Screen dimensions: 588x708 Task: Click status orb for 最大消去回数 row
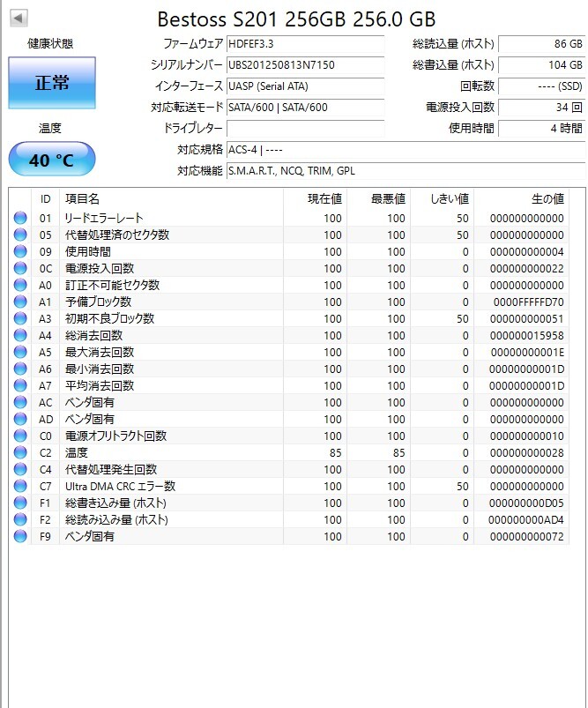[x=20, y=352]
